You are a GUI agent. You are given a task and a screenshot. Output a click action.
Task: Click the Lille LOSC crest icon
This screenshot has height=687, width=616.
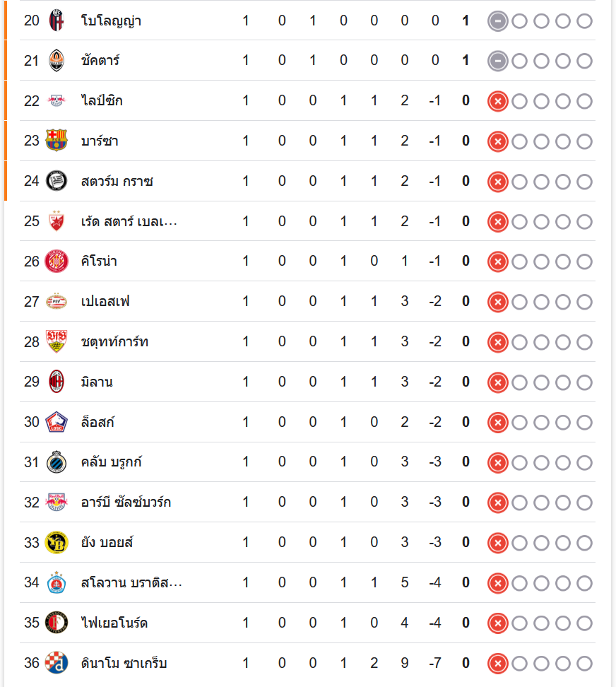click(57, 422)
